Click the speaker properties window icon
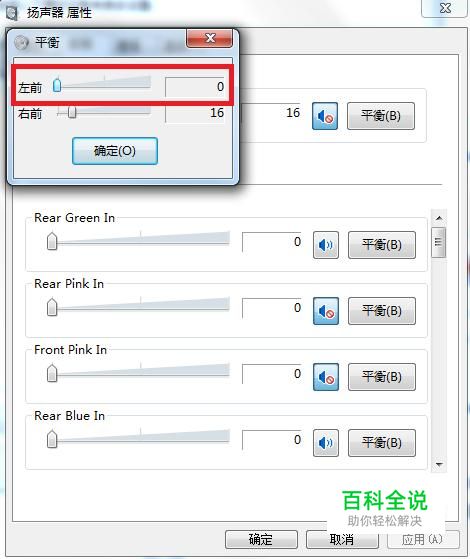 tap(12, 13)
